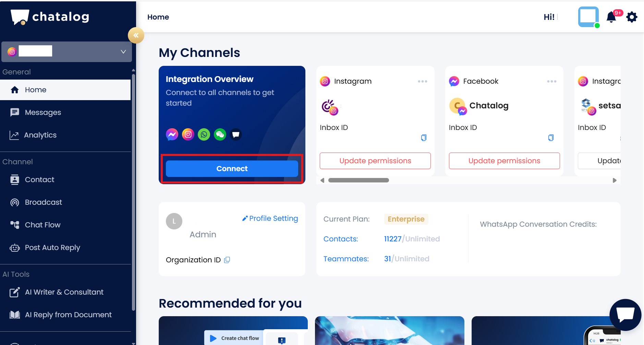The height and width of the screenshot is (345, 644).
Task: Go to Messages in the sidebar
Action: tap(43, 112)
